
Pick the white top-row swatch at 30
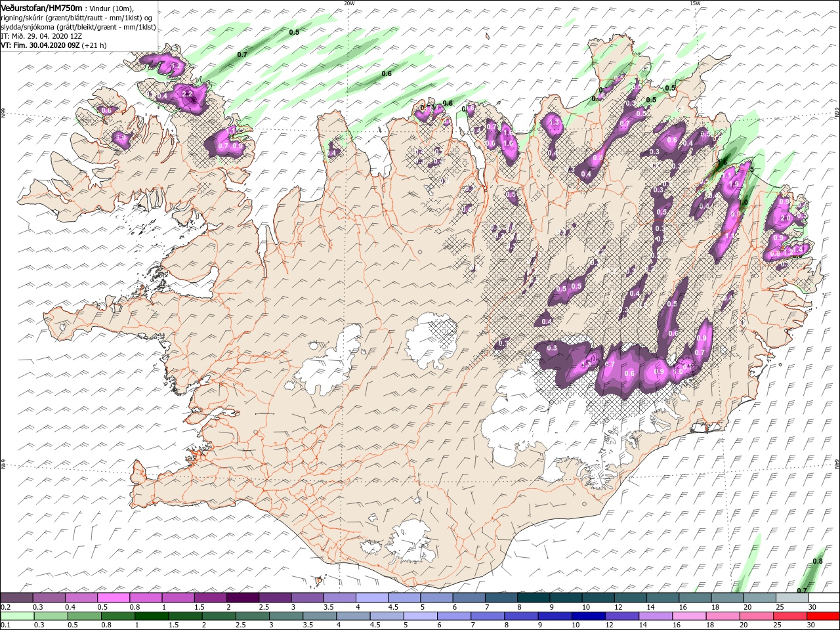click(x=824, y=598)
